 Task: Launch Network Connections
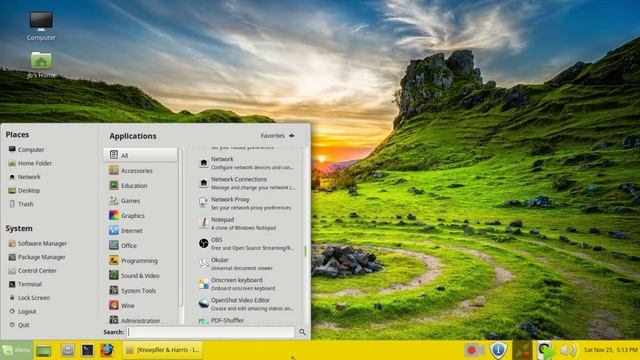(x=247, y=183)
